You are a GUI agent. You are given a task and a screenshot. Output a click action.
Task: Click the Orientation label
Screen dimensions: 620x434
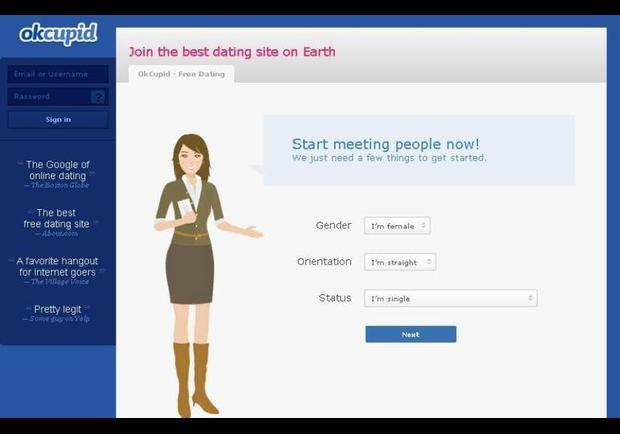pos(324,262)
